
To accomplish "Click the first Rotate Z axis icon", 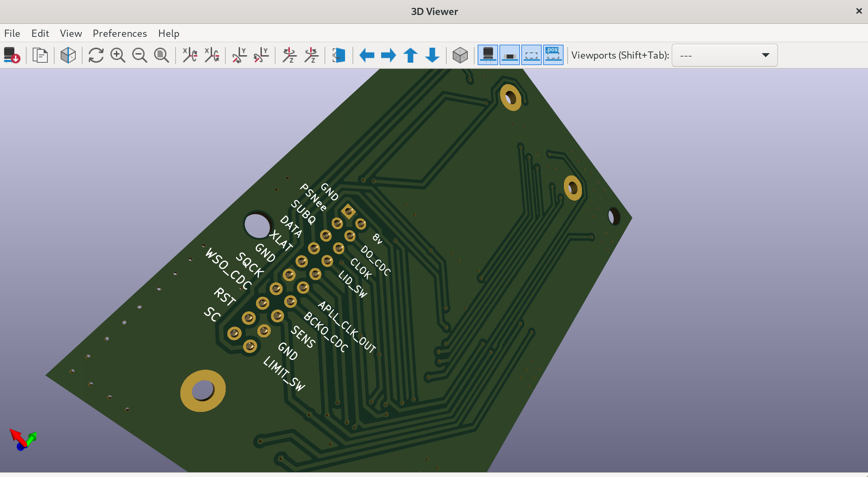I will 289,55.
